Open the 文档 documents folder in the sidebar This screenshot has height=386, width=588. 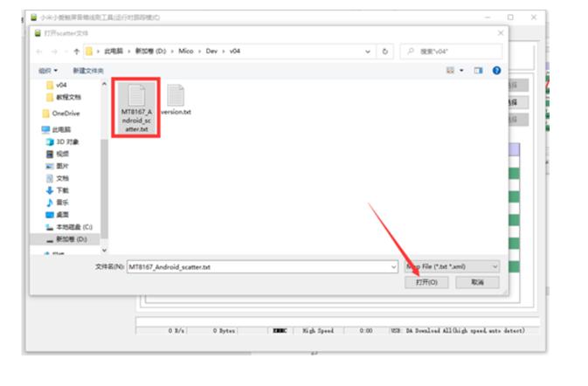tap(58, 178)
